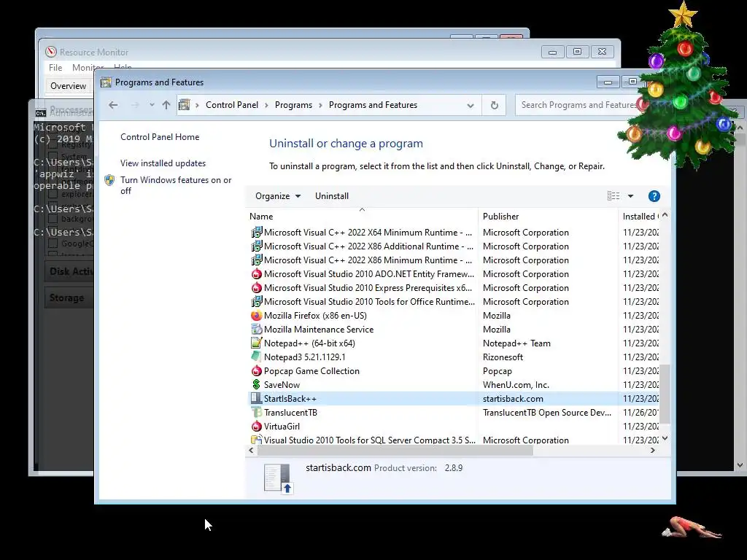Select the Visual Studio 2010 ADO.NET Entity Framework icon
This screenshot has width=747, height=560.
tap(256, 274)
